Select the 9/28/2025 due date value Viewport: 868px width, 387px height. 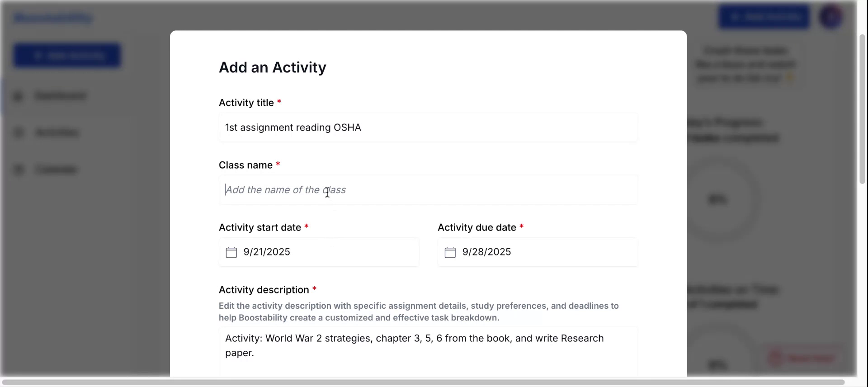pyautogui.click(x=486, y=252)
